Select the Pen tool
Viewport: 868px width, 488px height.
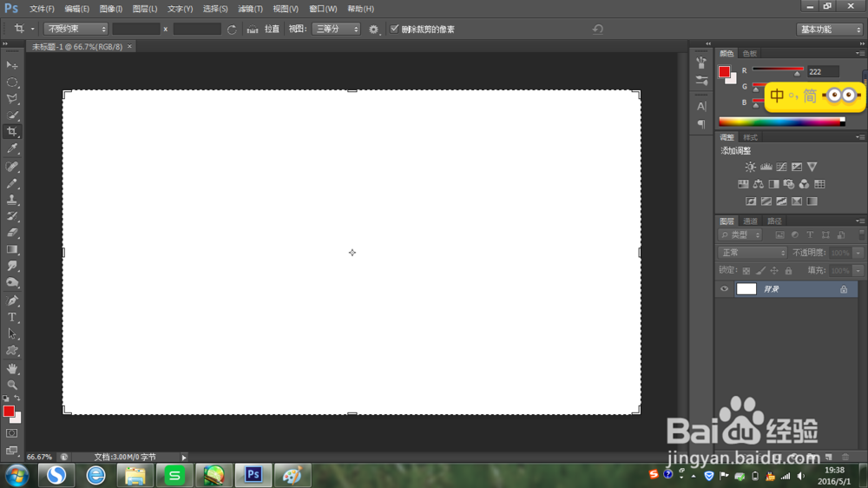coord(11,300)
